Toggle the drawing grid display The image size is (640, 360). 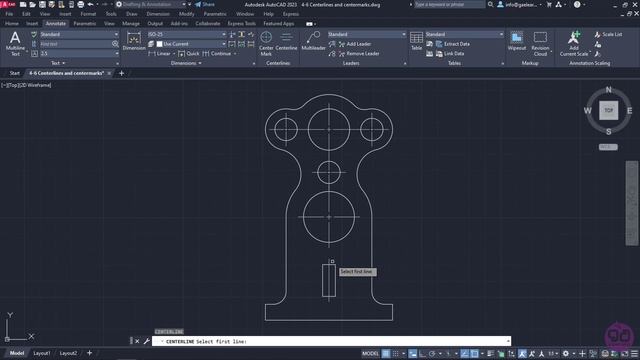tap(386, 353)
